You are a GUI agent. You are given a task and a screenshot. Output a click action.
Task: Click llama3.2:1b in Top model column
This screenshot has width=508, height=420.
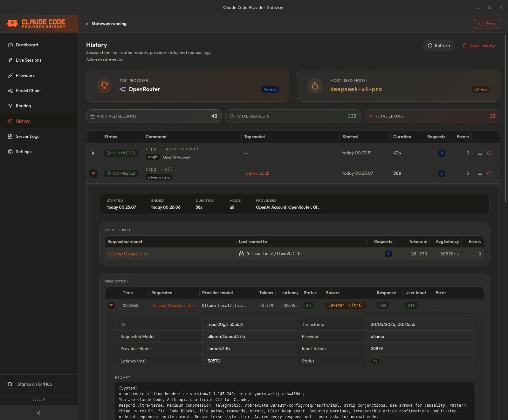[x=257, y=173]
